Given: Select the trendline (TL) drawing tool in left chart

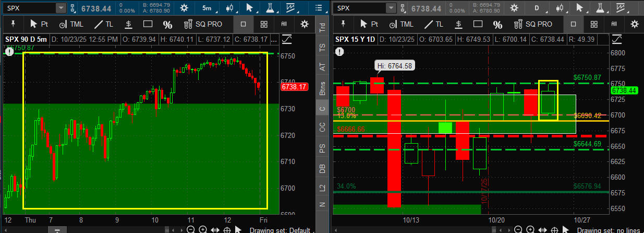Looking at the screenshot, I should click(103, 24).
